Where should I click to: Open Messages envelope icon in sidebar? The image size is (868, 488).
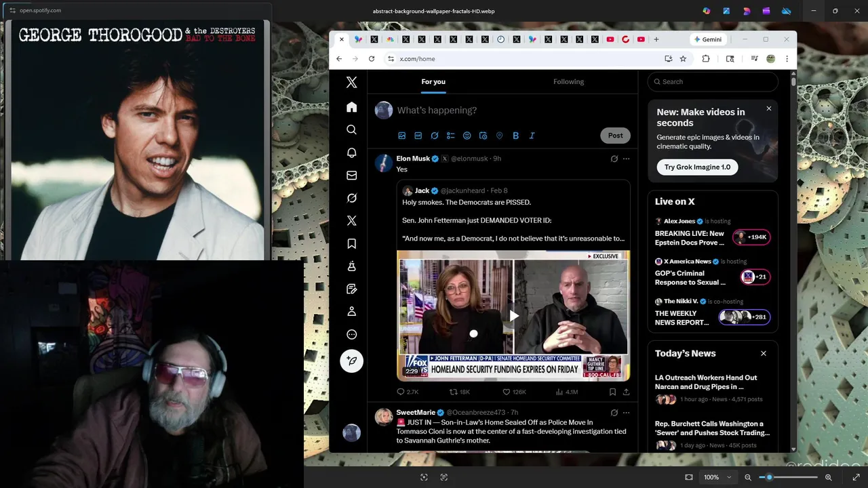point(351,176)
